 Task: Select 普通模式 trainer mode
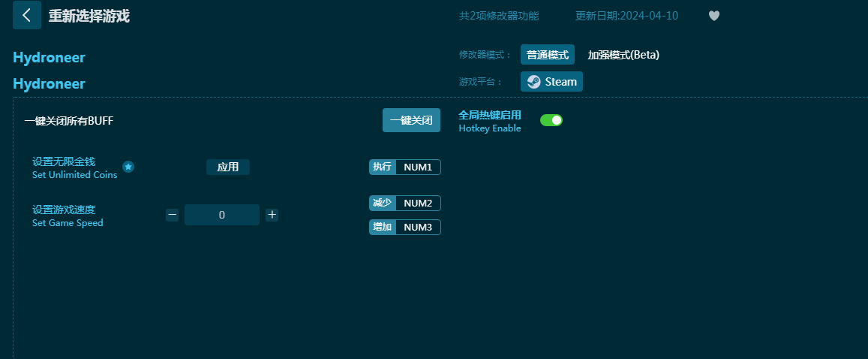(x=548, y=55)
